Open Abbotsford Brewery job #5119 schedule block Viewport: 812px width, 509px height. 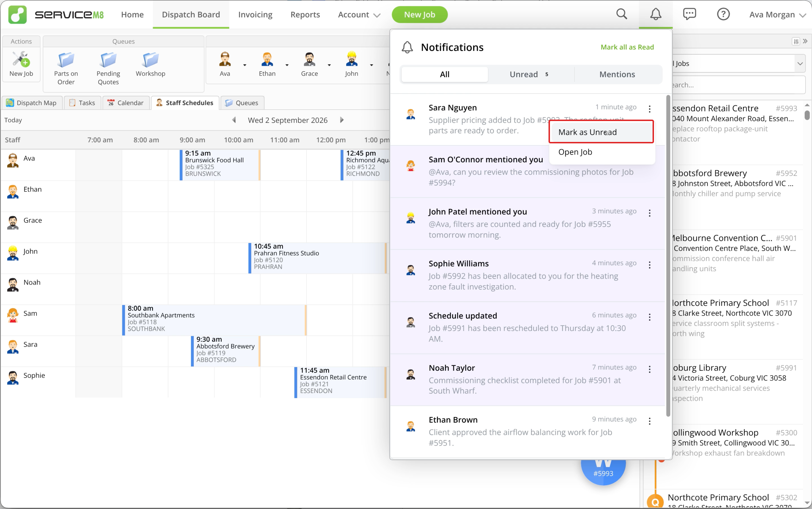(x=226, y=351)
